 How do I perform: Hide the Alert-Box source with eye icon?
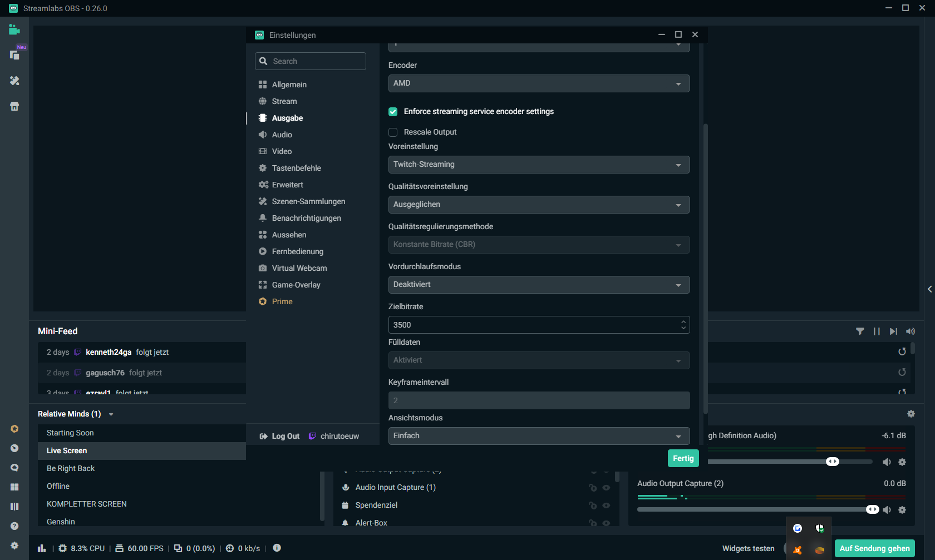[x=606, y=523]
